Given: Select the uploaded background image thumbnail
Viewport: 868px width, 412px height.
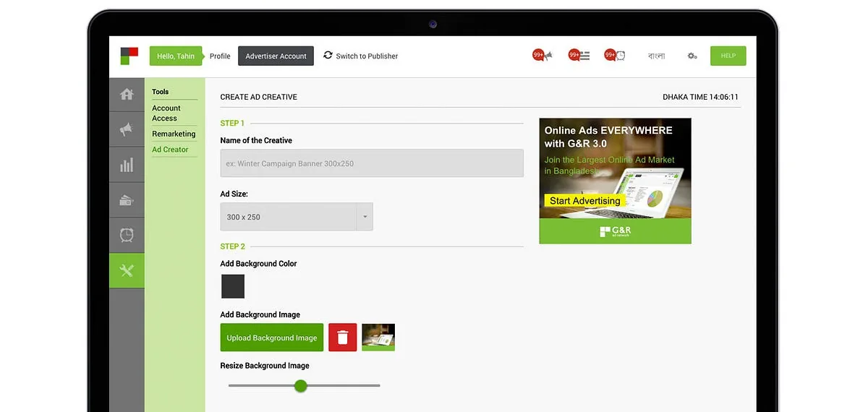Looking at the screenshot, I should (x=378, y=338).
